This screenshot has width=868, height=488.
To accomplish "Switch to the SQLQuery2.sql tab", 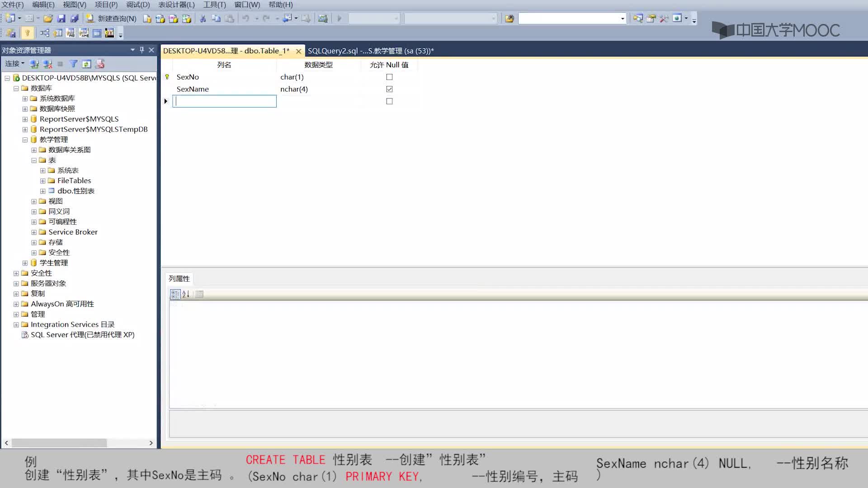I will 371,51.
